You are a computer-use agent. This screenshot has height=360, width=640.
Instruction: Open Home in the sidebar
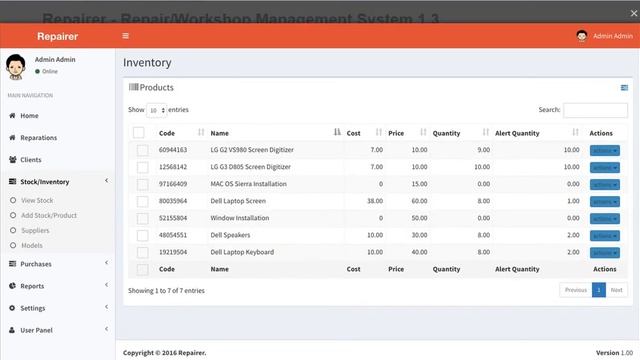click(x=29, y=116)
